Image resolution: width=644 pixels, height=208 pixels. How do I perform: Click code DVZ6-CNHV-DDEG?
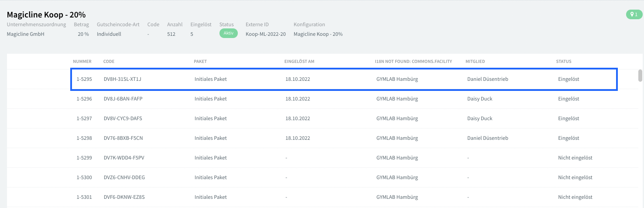pyautogui.click(x=124, y=177)
